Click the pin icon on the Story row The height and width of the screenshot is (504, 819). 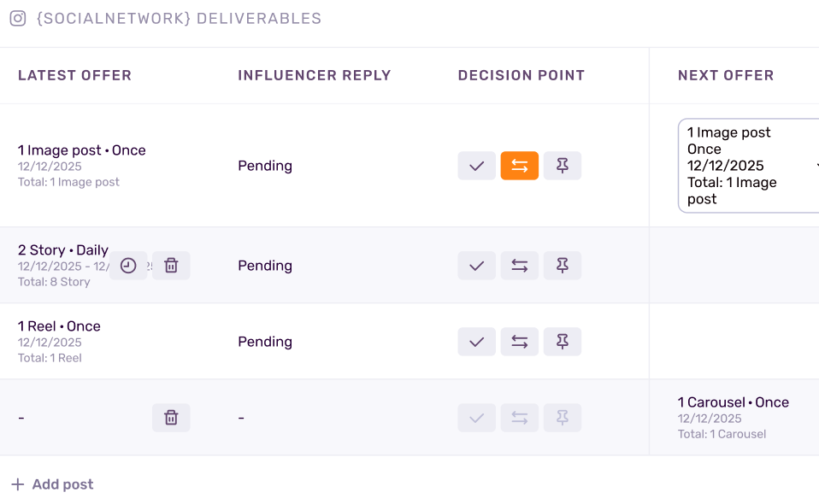563,266
